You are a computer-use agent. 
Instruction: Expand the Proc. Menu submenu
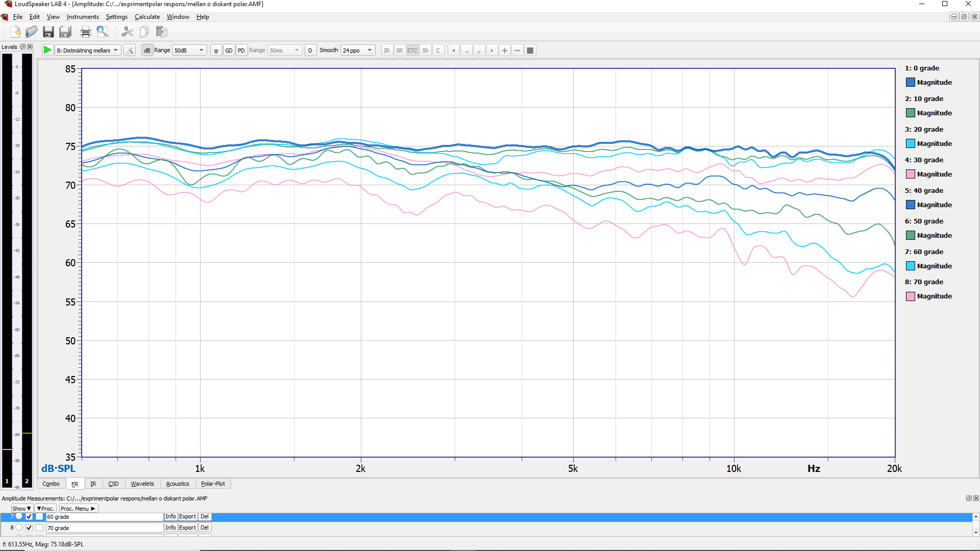click(78, 508)
